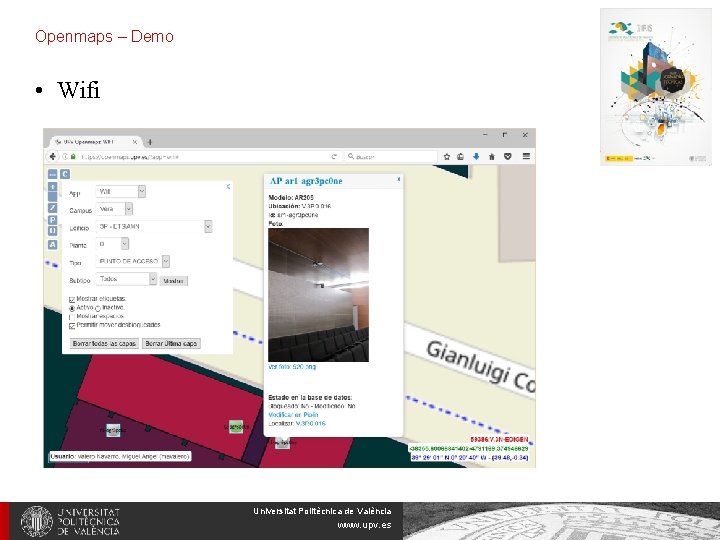Image resolution: width=720 pixels, height=540 pixels.
Task: Open the App dropdown showing Wifi
Action: [121, 191]
